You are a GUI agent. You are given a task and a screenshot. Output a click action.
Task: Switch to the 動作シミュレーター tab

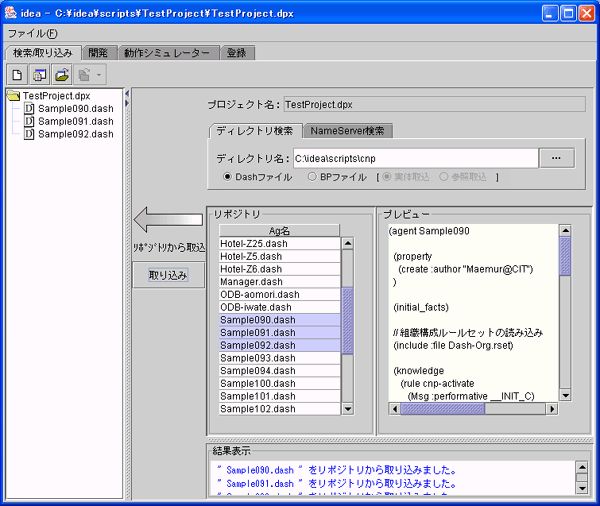167,53
